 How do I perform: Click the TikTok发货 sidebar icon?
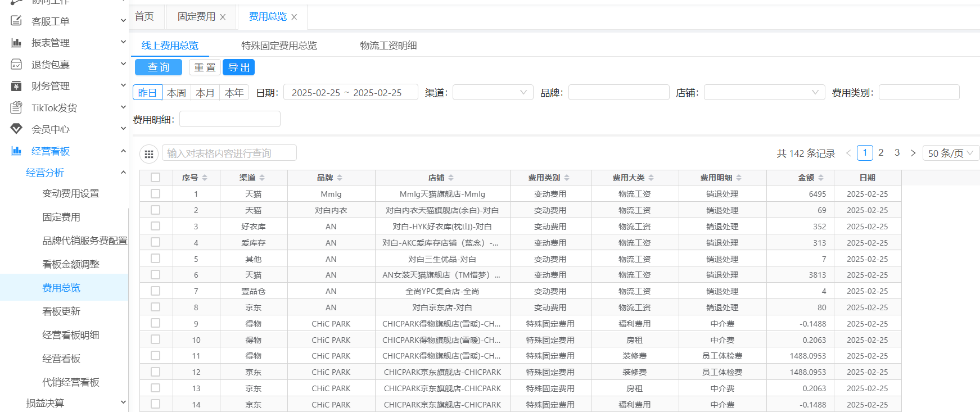point(16,107)
